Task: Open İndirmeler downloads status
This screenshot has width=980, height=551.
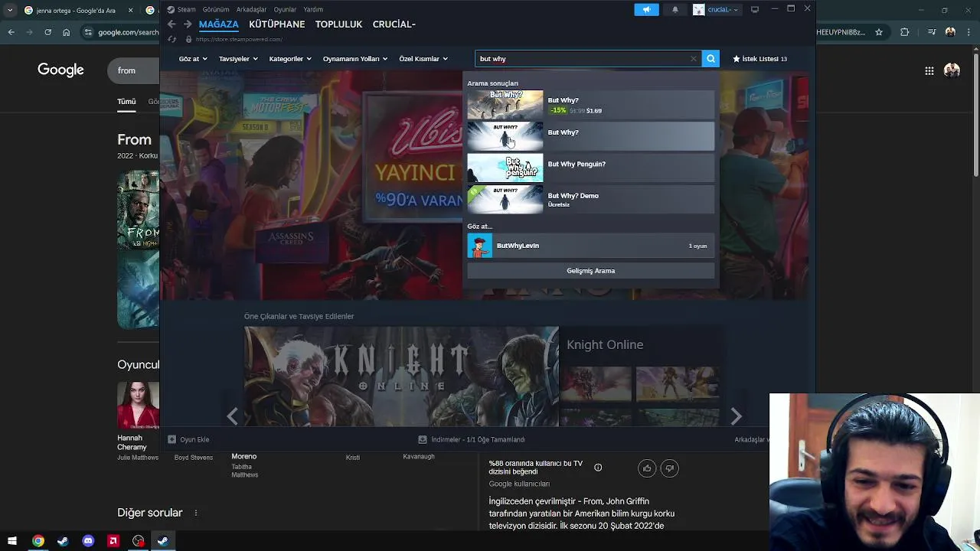Action: [472, 439]
